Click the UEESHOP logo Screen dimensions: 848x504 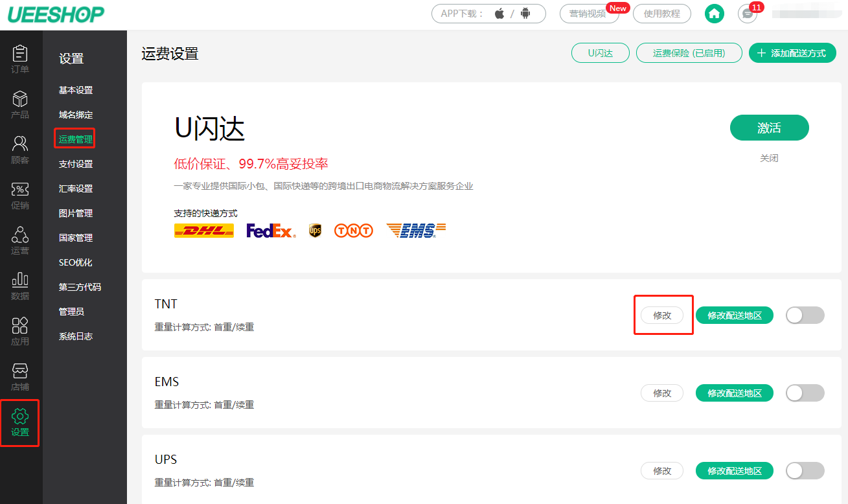coord(56,14)
